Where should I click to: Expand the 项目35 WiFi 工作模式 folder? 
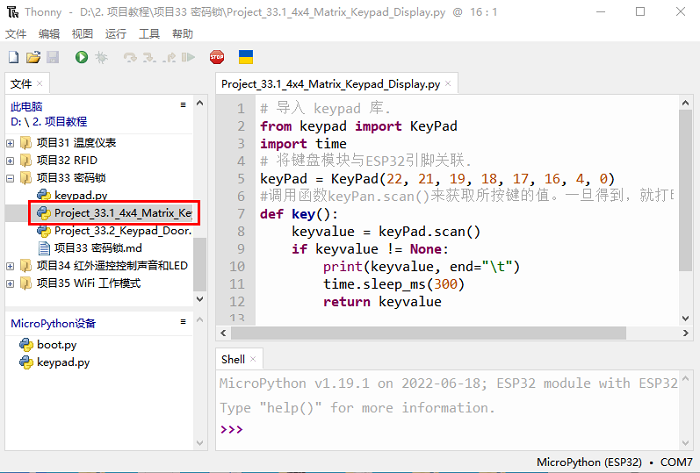(11, 283)
